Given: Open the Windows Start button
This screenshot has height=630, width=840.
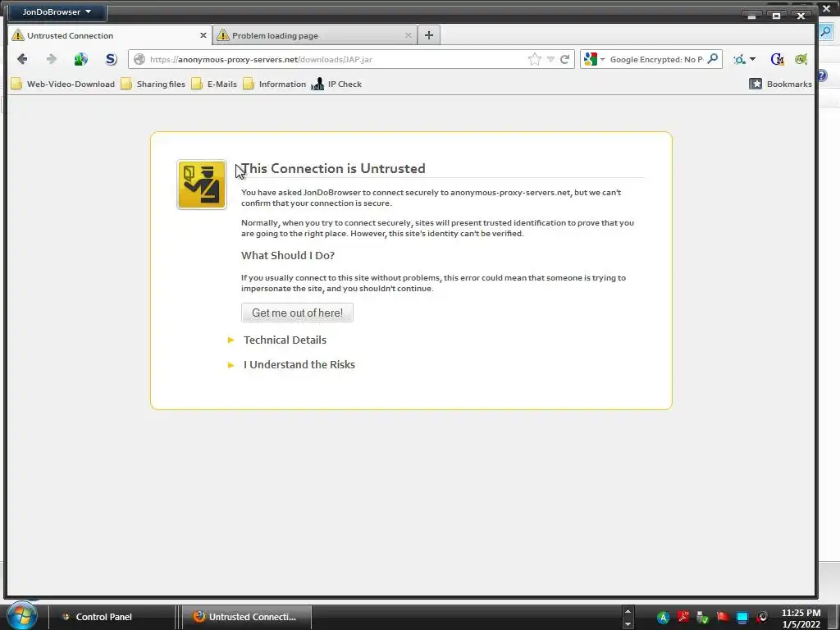Looking at the screenshot, I should point(21,615).
